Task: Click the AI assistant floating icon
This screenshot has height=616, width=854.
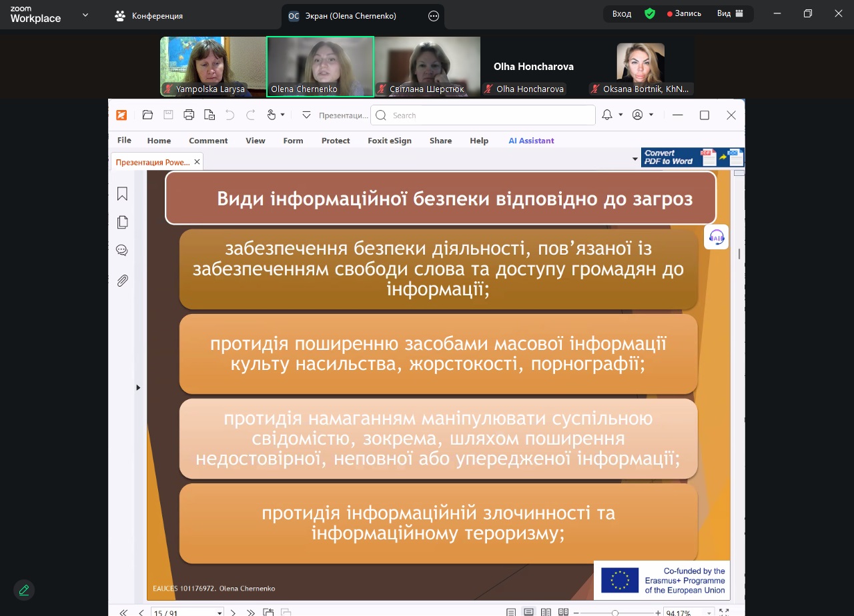Action: [x=717, y=237]
